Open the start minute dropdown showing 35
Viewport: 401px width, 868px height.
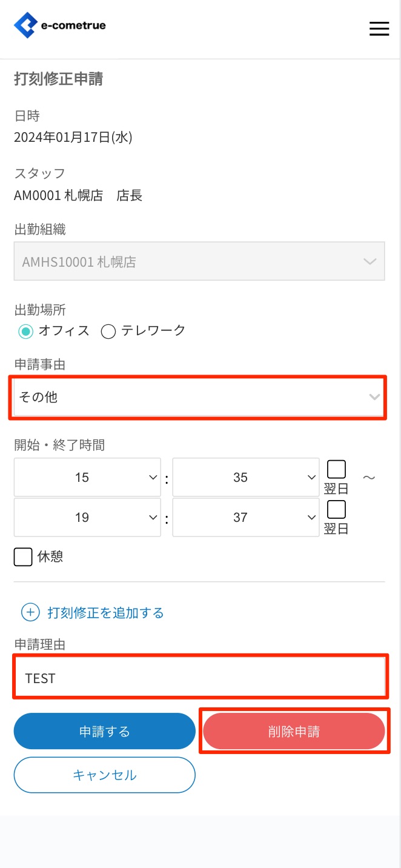[x=245, y=478]
